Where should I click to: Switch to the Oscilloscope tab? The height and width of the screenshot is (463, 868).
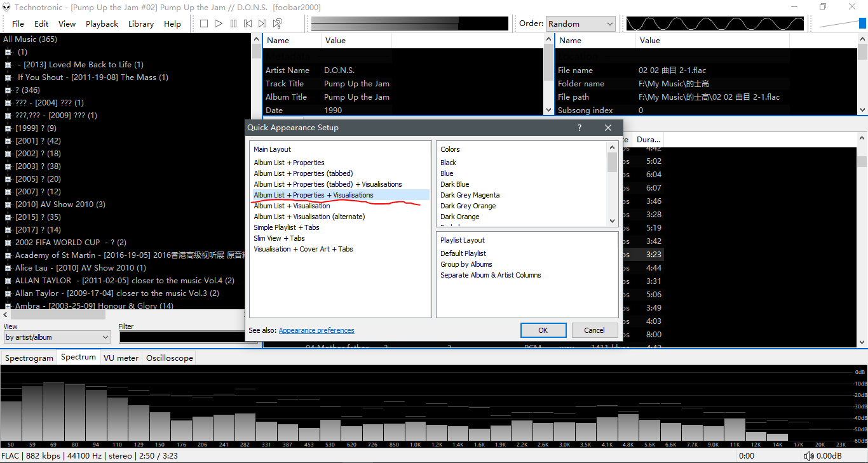(x=169, y=358)
